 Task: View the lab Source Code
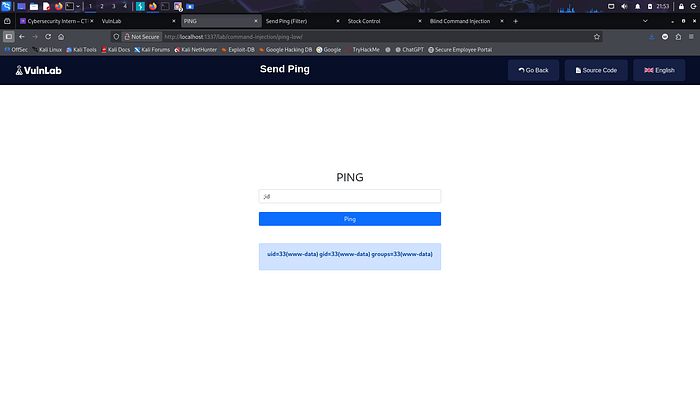tap(596, 70)
